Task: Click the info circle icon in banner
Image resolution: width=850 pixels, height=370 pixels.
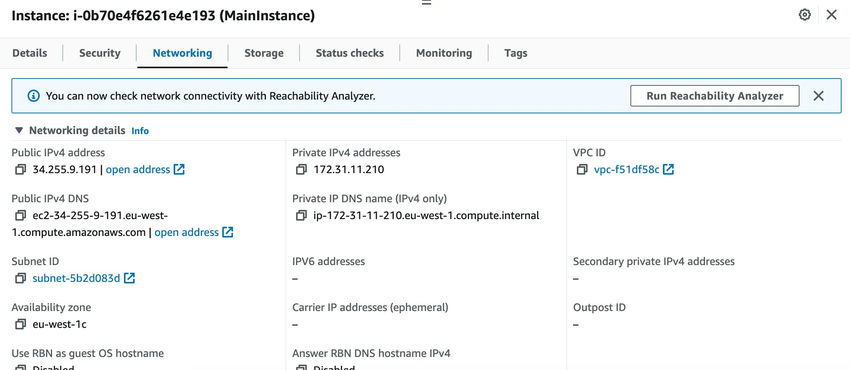Action: click(x=34, y=96)
